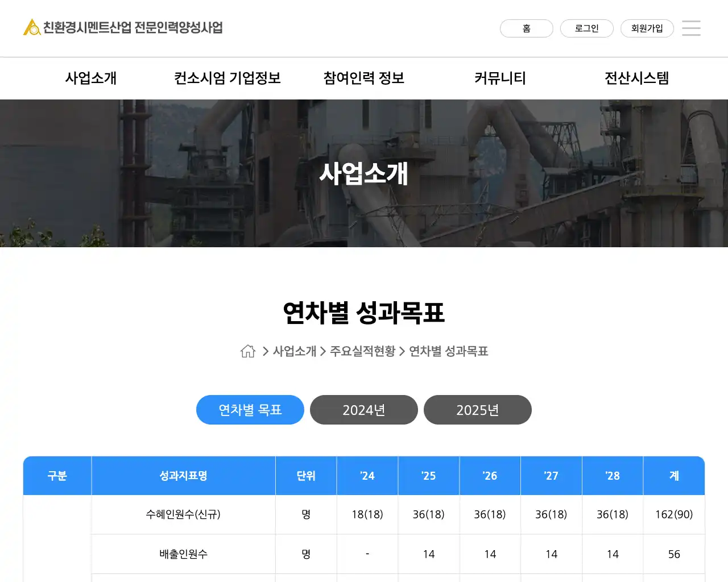Screen dimensions: 728x582
Task: Click the site title 친환경시멘트산업 전문인력양성사업
Action: [x=133, y=27]
